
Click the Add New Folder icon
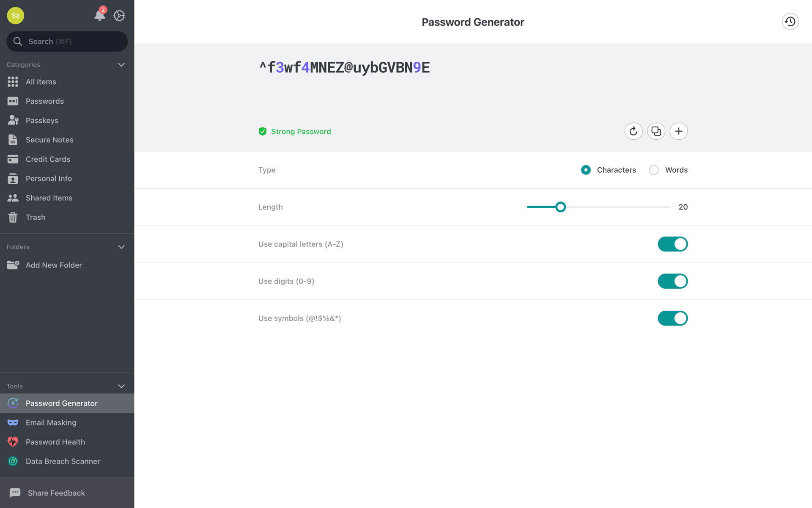[x=13, y=265]
